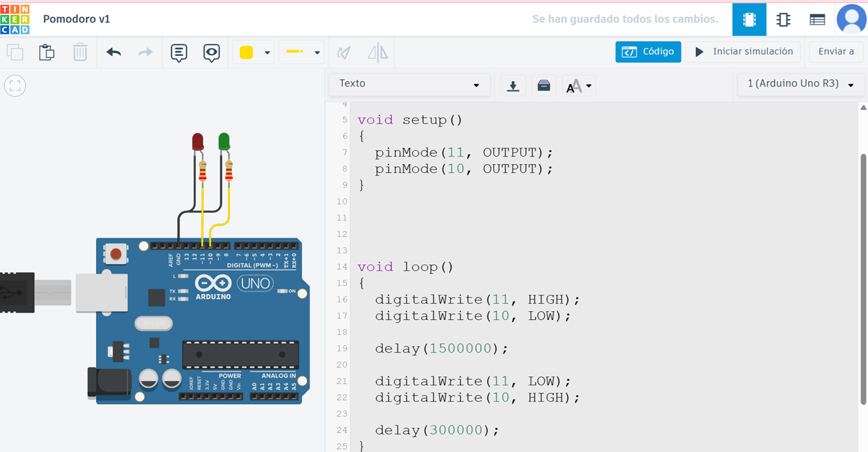Toggle the notes visibility eye icon
The image size is (868, 452).
pos(212,52)
